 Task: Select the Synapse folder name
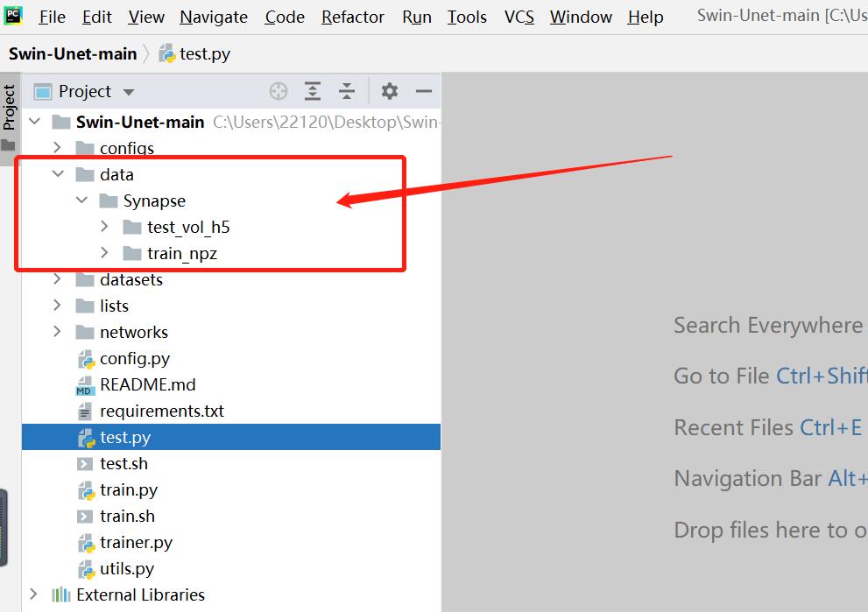tap(154, 201)
